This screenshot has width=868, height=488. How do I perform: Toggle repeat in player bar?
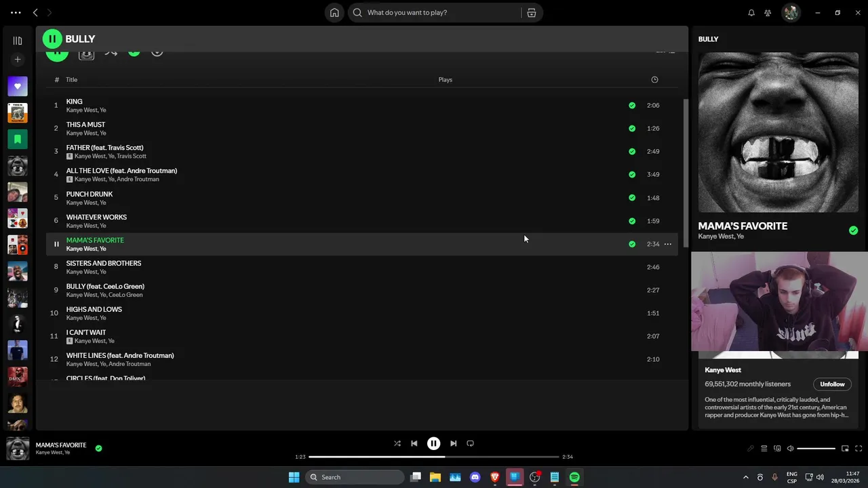click(x=471, y=443)
